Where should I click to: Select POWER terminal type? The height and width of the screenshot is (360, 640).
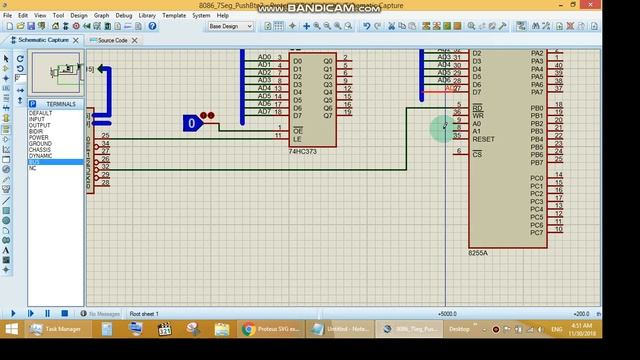(56, 138)
